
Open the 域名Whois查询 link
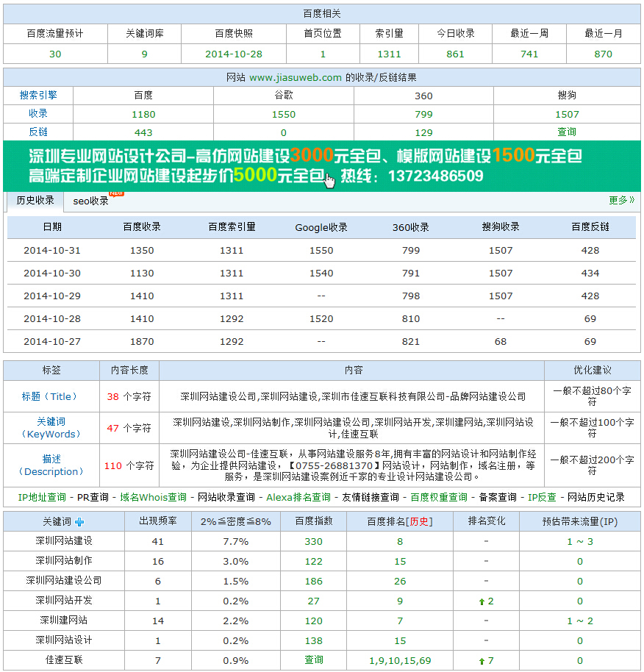pyautogui.click(x=154, y=498)
